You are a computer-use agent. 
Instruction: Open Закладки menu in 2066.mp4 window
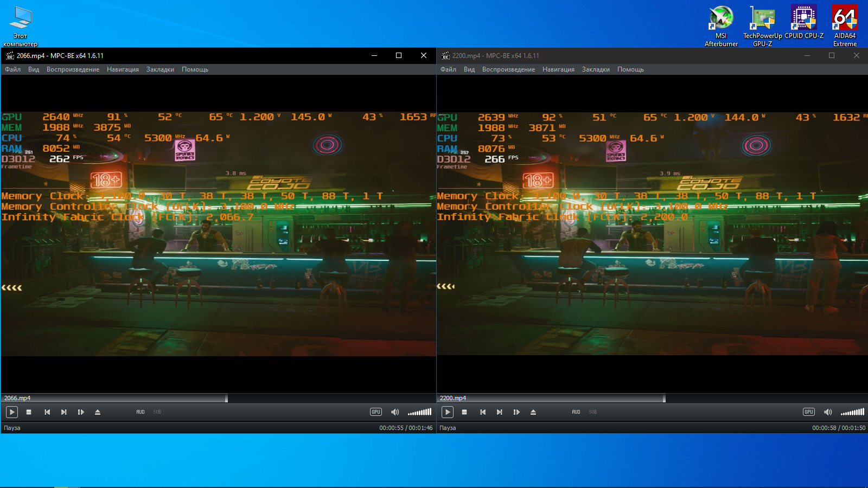coord(160,69)
